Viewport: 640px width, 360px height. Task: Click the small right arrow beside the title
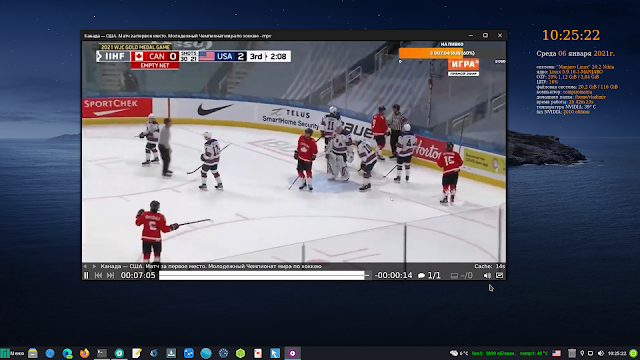tap(94, 266)
